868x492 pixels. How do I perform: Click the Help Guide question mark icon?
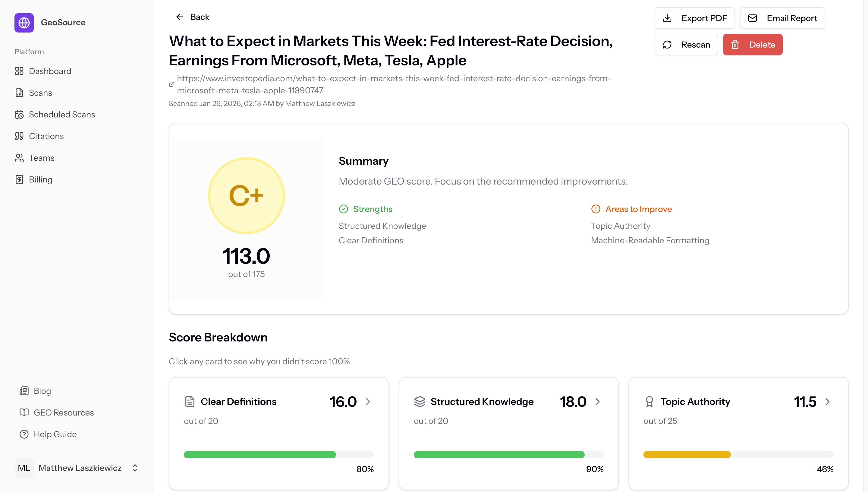[24, 434]
